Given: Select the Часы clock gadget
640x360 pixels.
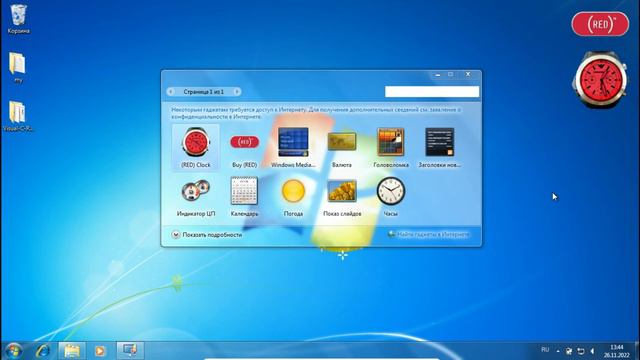Looking at the screenshot, I should (391, 196).
